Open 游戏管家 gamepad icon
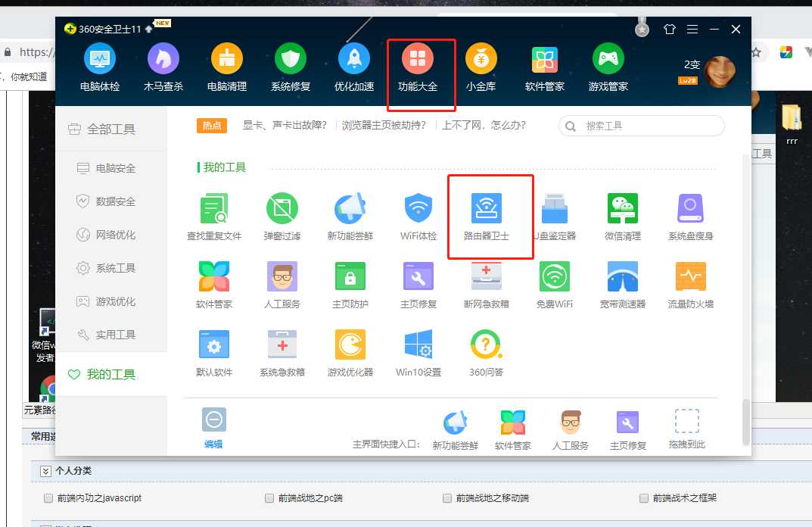Image resolution: width=812 pixels, height=527 pixels. point(608,68)
